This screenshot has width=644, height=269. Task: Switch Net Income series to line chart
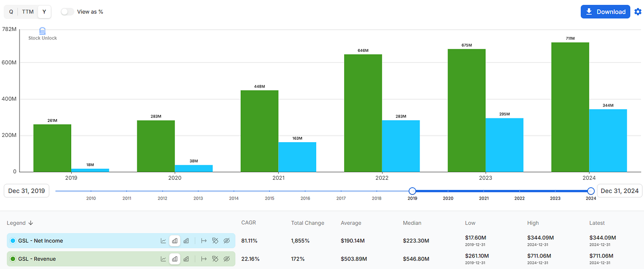click(x=163, y=241)
